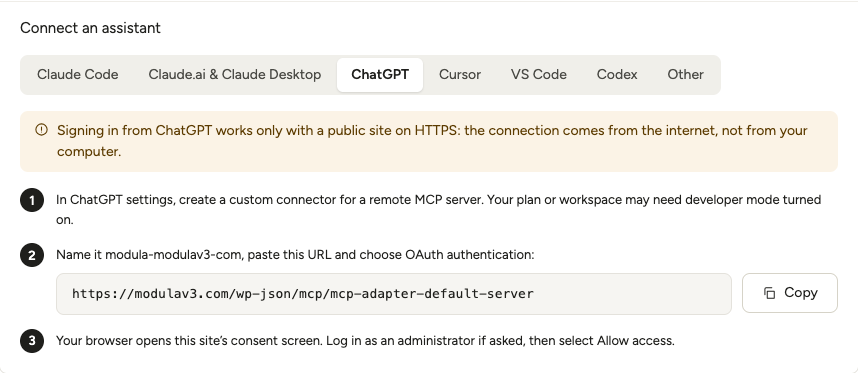This screenshot has width=858, height=373.
Task: Select the Codex tab
Action: coord(617,74)
